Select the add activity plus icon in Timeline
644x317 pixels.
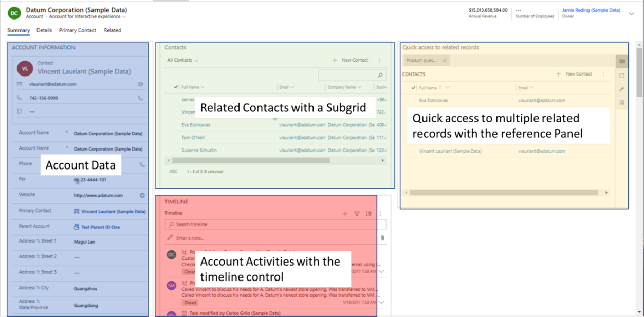(x=345, y=214)
